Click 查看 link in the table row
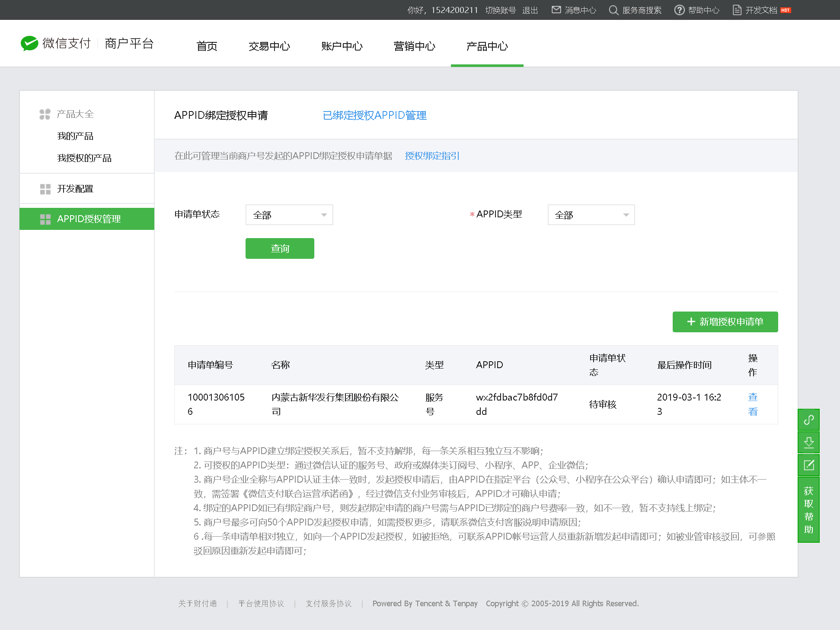 [x=753, y=404]
